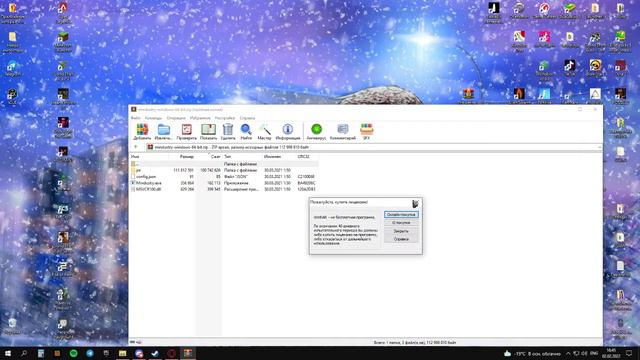
Task: Open the Команды menu
Action: click(153, 118)
